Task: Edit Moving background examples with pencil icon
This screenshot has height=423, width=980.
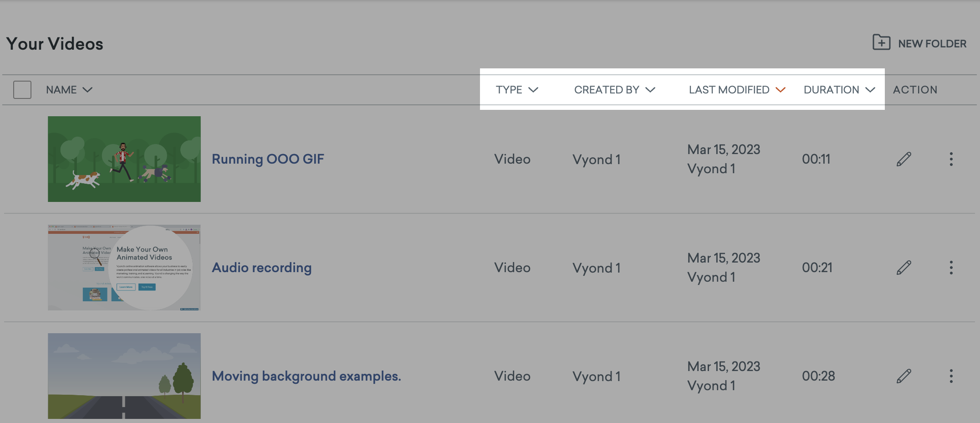Action: [x=903, y=376]
